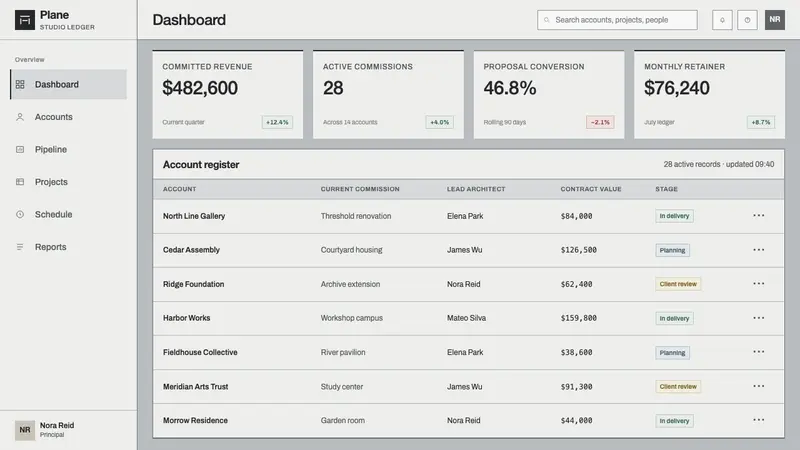Click Threshold renovation commission
The image size is (800, 450).
tap(356, 216)
